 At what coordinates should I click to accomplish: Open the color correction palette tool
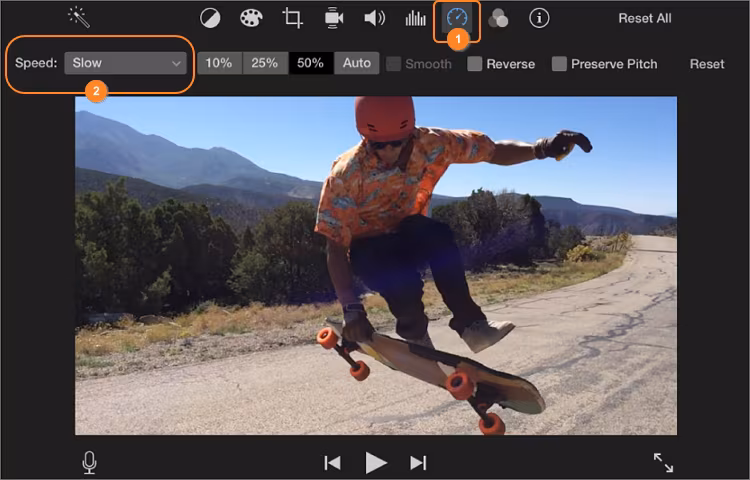[251, 18]
